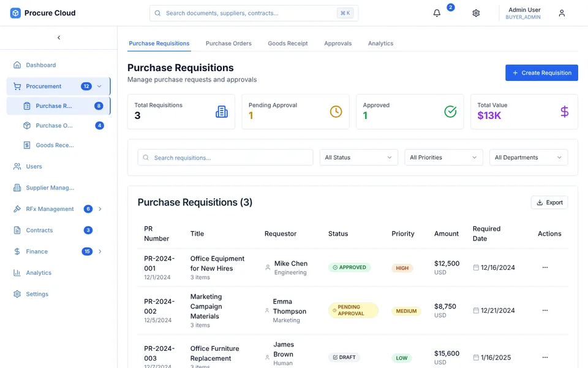Go to Dashboard in the sidebar
Viewport: 588px width, 368px height.
59,65
